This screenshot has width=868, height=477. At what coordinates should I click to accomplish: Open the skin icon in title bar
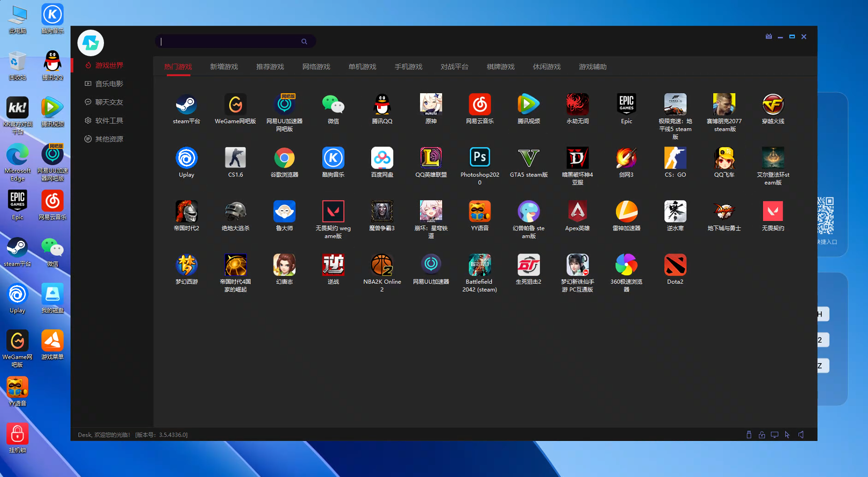pyautogui.click(x=768, y=37)
